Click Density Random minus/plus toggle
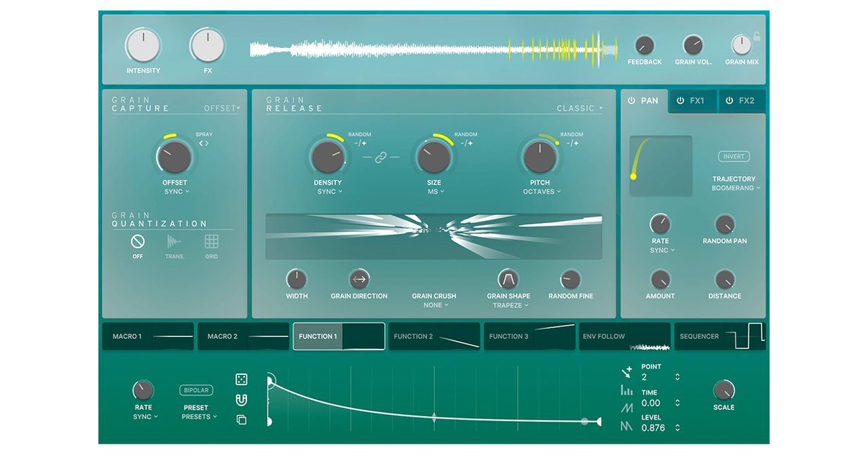The image size is (868, 461). [x=360, y=143]
